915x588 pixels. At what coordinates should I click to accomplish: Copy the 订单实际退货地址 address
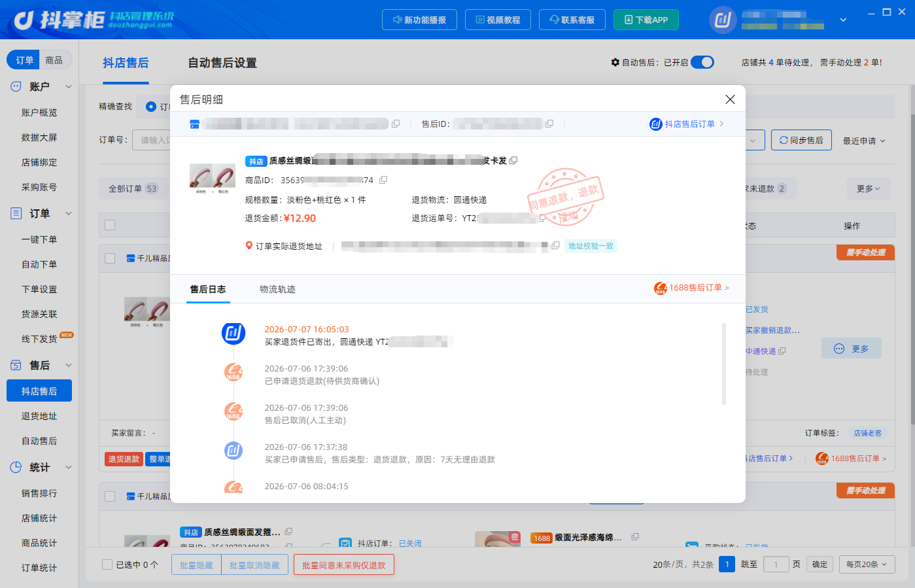click(x=555, y=245)
